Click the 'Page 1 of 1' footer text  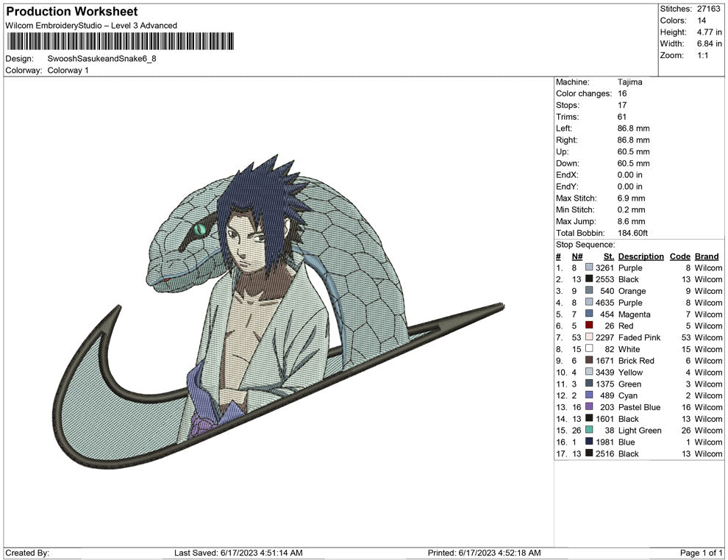(x=701, y=553)
